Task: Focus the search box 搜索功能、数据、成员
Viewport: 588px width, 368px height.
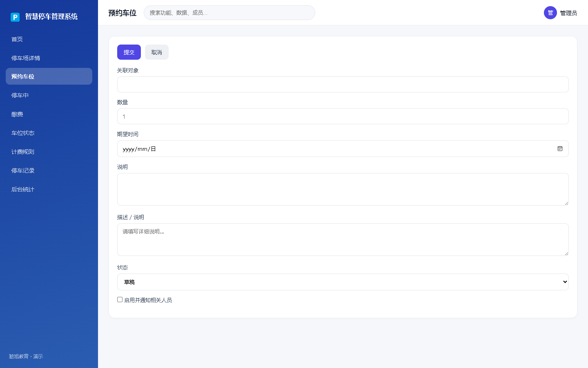Action: pyautogui.click(x=229, y=13)
